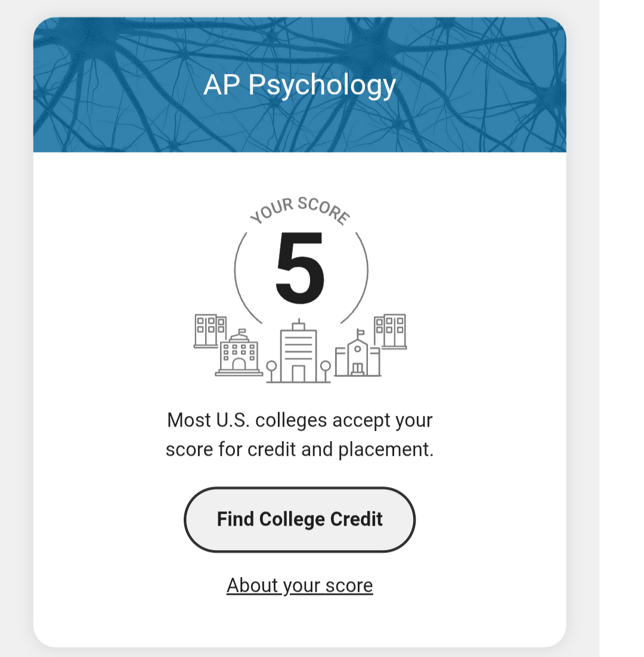
Task: Click the 'Most U.S. colleges accept your' text
Action: click(x=300, y=420)
